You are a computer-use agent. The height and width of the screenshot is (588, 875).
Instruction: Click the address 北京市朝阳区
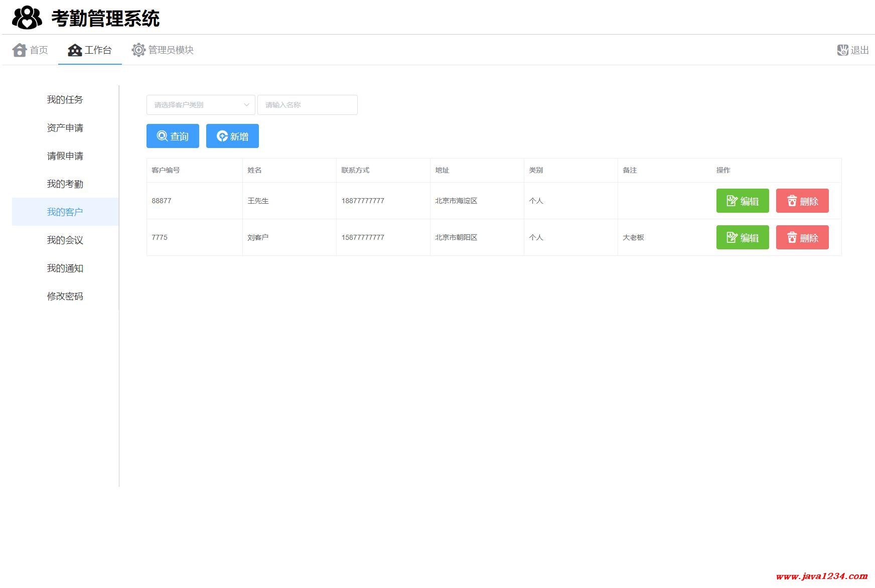tap(456, 237)
